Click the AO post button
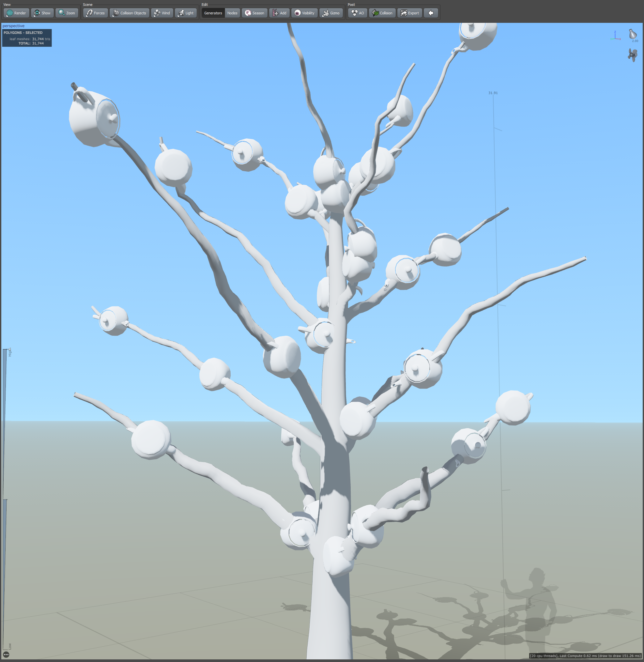This screenshot has width=644, height=662. [358, 13]
